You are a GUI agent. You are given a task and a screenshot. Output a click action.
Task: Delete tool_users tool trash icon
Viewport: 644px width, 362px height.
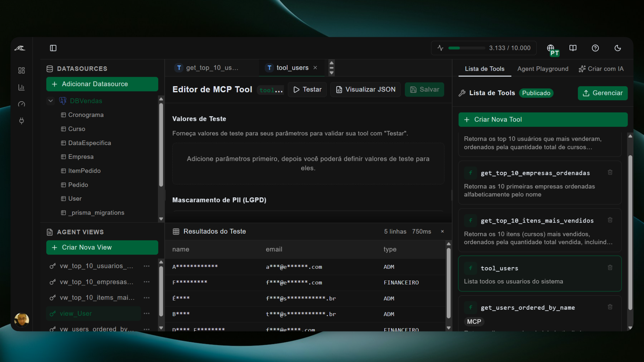(x=610, y=267)
